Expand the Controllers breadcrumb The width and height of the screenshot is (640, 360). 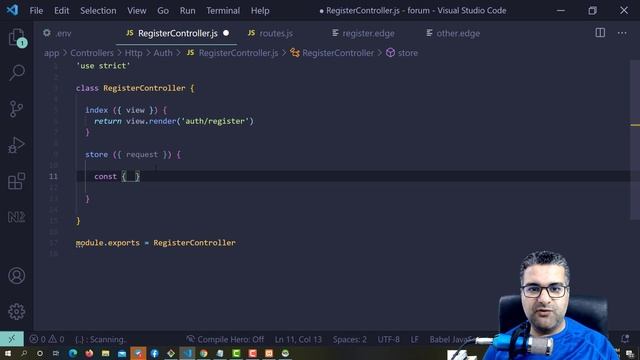click(x=92, y=53)
